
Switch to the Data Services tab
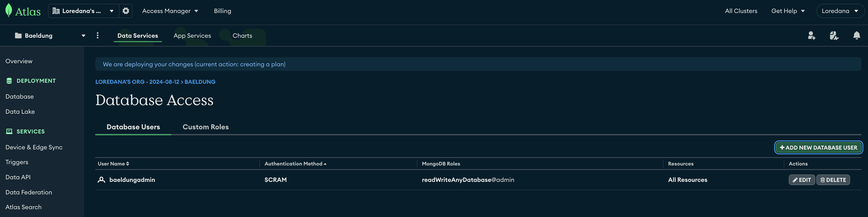137,35
